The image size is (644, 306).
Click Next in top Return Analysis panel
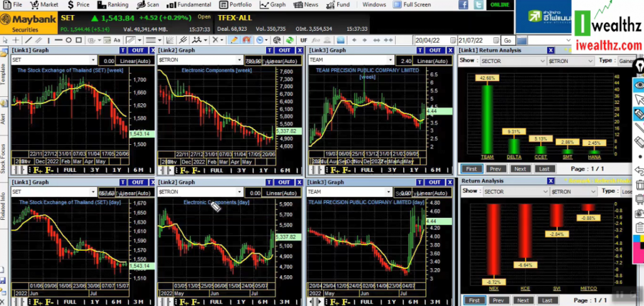[x=520, y=169]
